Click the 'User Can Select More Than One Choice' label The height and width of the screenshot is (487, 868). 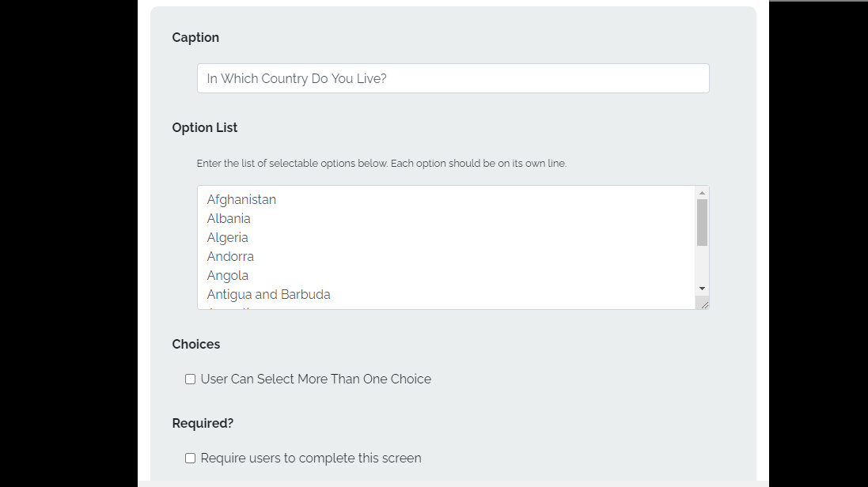coord(316,379)
